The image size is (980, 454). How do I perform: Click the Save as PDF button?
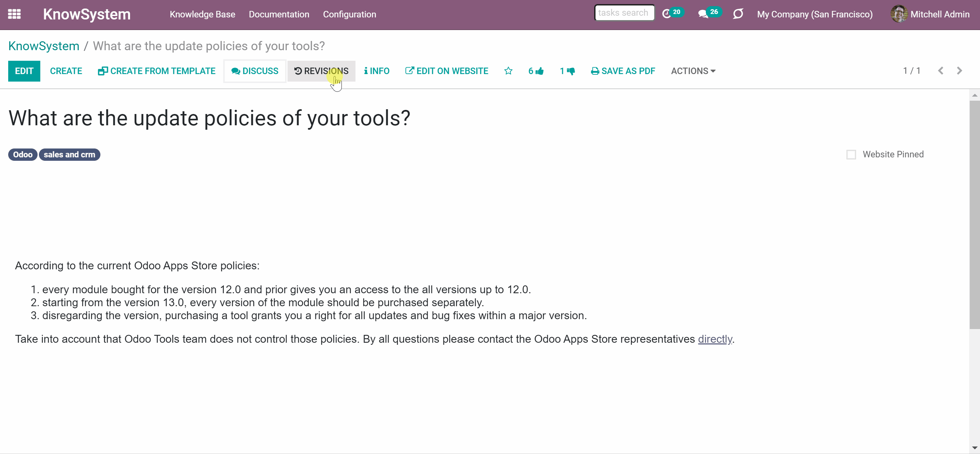(x=623, y=71)
